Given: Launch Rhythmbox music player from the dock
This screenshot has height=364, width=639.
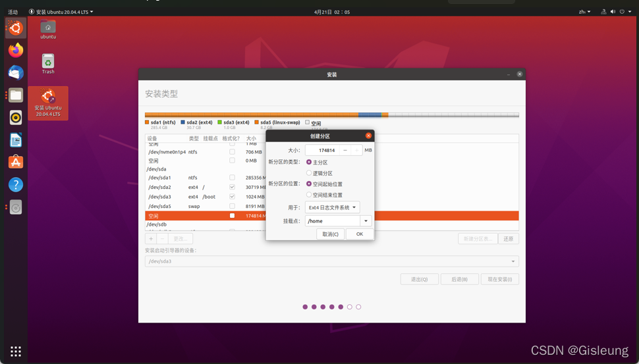Looking at the screenshot, I should pyautogui.click(x=16, y=118).
